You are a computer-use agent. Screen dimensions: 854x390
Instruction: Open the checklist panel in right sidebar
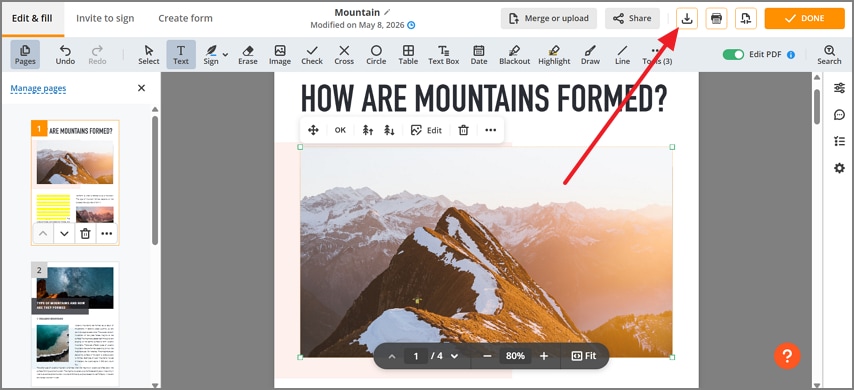839,142
